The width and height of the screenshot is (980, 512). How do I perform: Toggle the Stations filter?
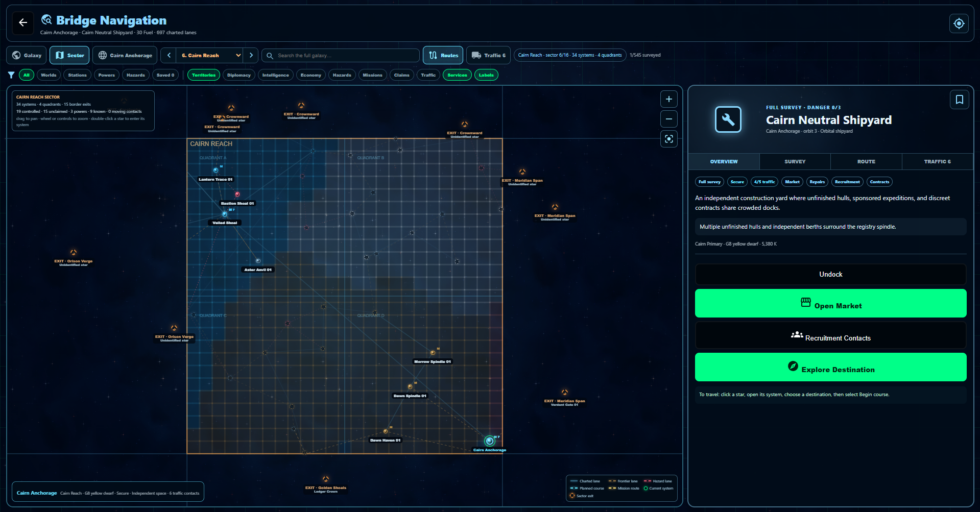click(x=78, y=75)
